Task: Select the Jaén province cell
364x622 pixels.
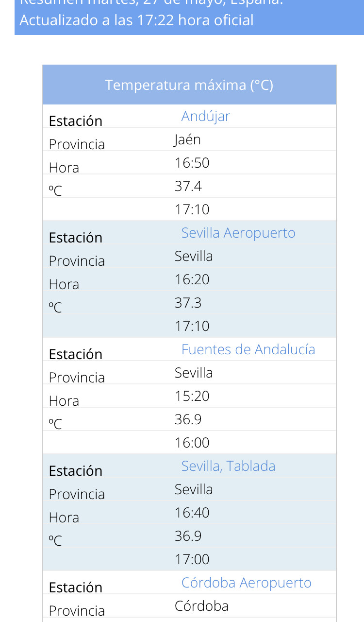Action: [x=187, y=139]
